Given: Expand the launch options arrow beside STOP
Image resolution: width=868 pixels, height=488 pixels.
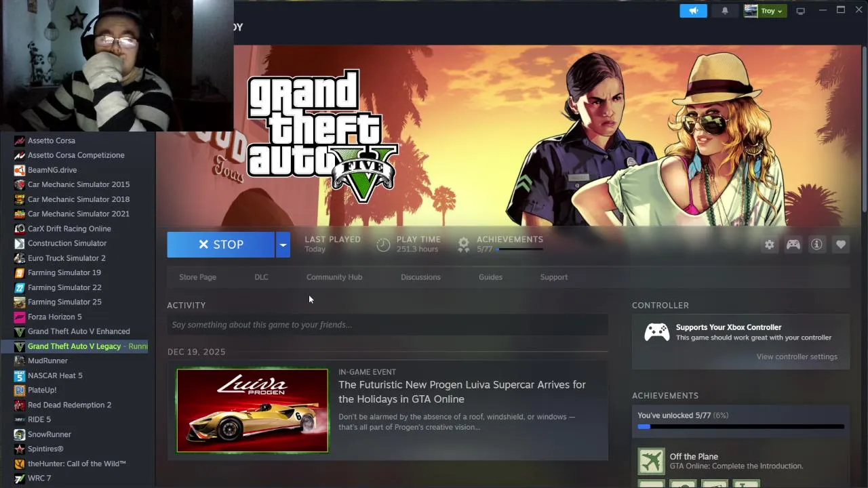Looking at the screenshot, I should coord(283,245).
